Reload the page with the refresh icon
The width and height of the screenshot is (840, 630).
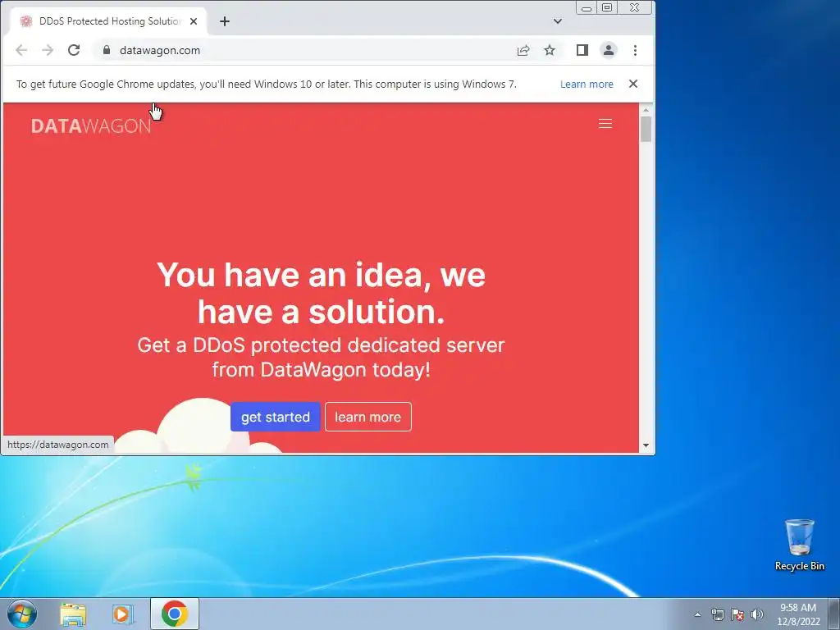tap(74, 50)
